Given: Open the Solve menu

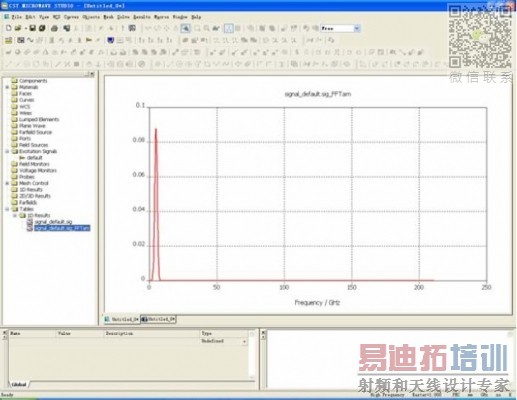Looking at the screenshot, I should point(123,17).
